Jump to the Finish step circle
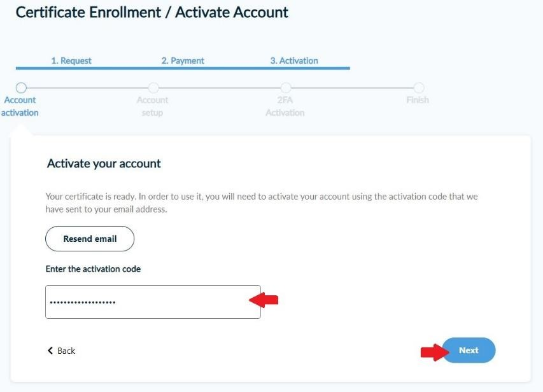This screenshot has height=392, width=543. point(418,88)
